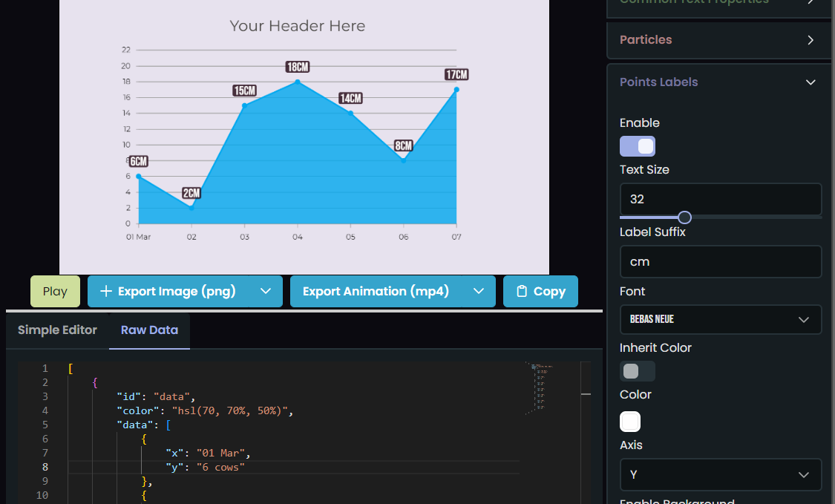Open the Font dropdown showing Bebas Neue

[721, 319]
